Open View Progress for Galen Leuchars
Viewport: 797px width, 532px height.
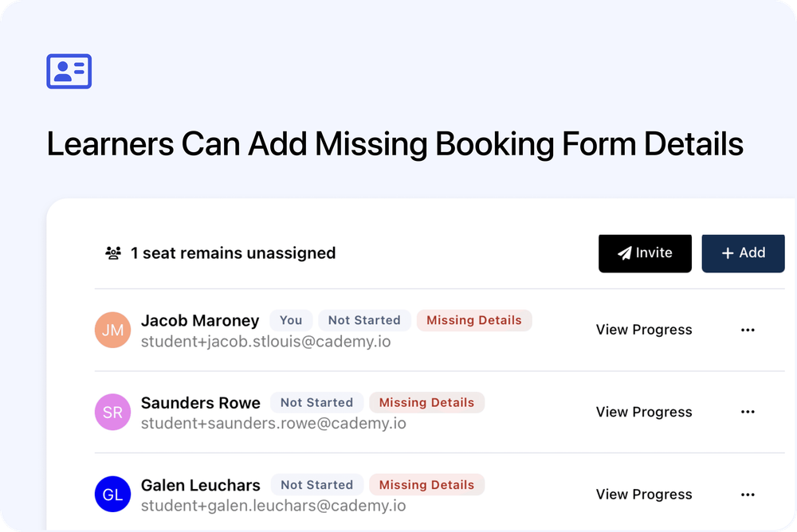click(644, 494)
